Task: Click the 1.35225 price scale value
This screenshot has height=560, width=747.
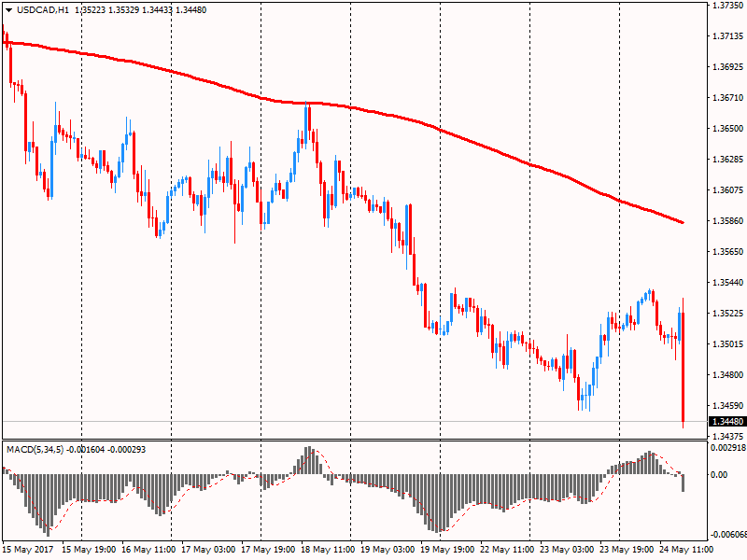Action: coord(727,314)
